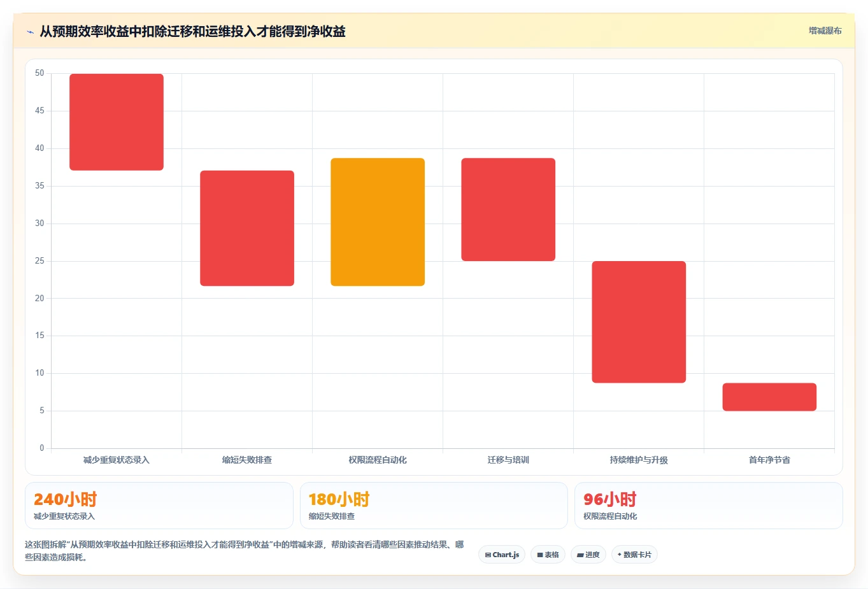Click the 增减瀑布 label in the header
This screenshot has width=868, height=589.
(x=825, y=31)
